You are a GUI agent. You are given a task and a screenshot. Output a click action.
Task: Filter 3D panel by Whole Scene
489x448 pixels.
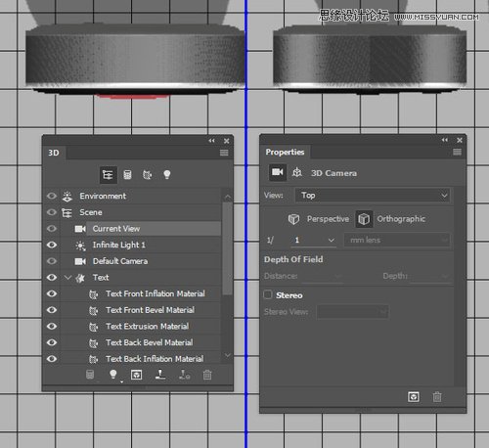[108, 175]
